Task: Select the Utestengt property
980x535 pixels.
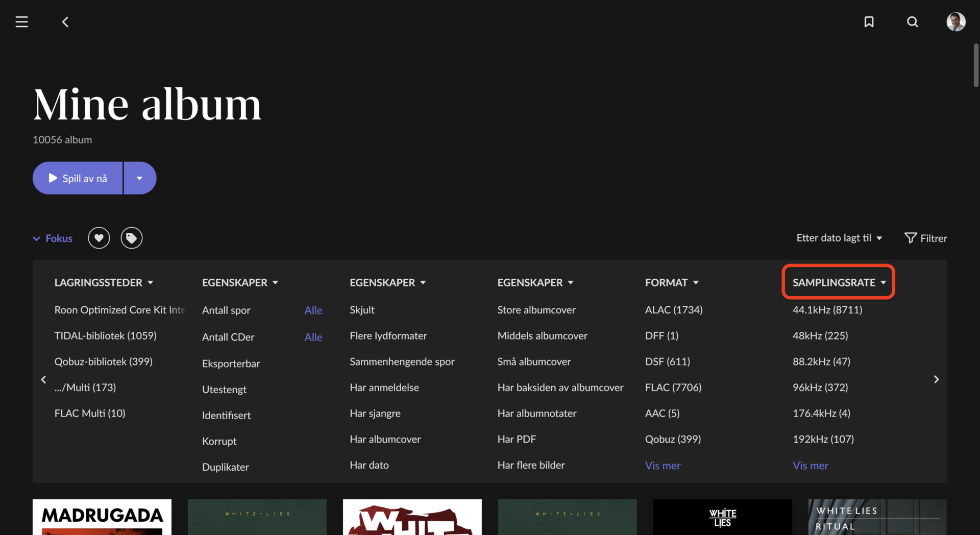Action: click(x=224, y=390)
